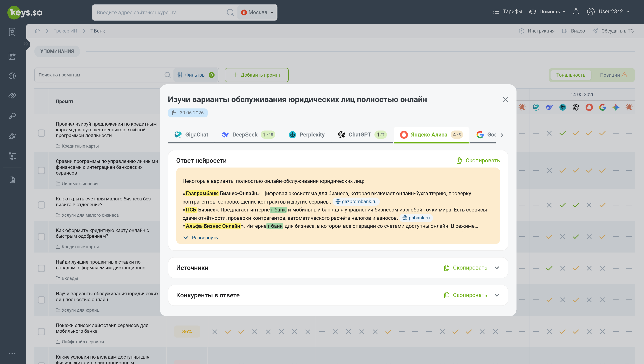Screen dimensions: 644x364
Task: Open the Тарифы menu item
Action: (508, 11)
